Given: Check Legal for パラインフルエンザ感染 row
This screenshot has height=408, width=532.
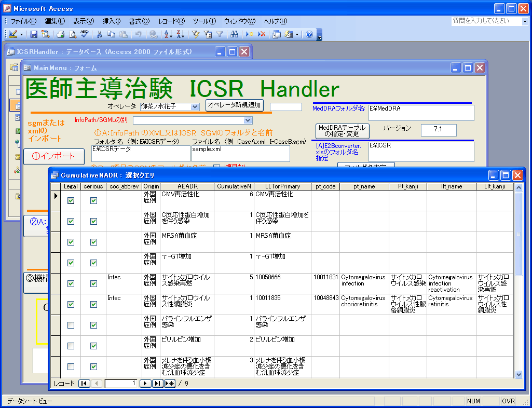Looking at the screenshot, I should click(x=71, y=325).
